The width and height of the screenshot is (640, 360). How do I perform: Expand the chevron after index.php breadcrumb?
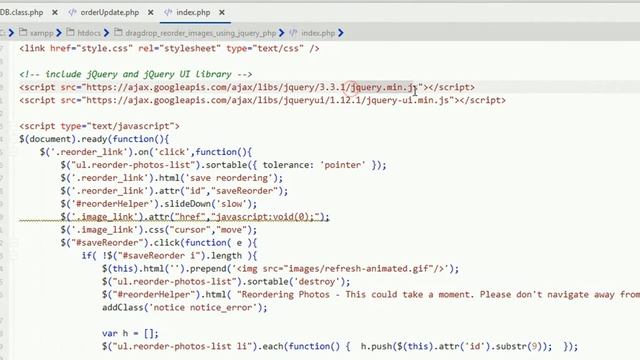(x=341, y=33)
